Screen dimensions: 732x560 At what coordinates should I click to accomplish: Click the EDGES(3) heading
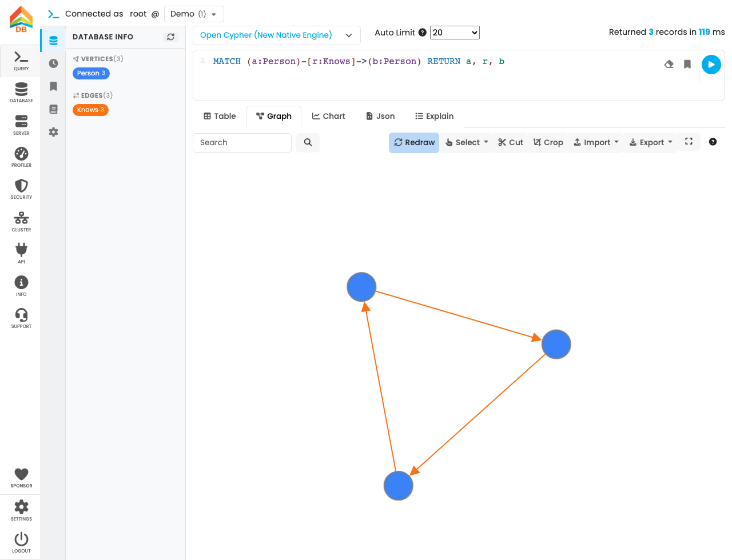(x=93, y=95)
